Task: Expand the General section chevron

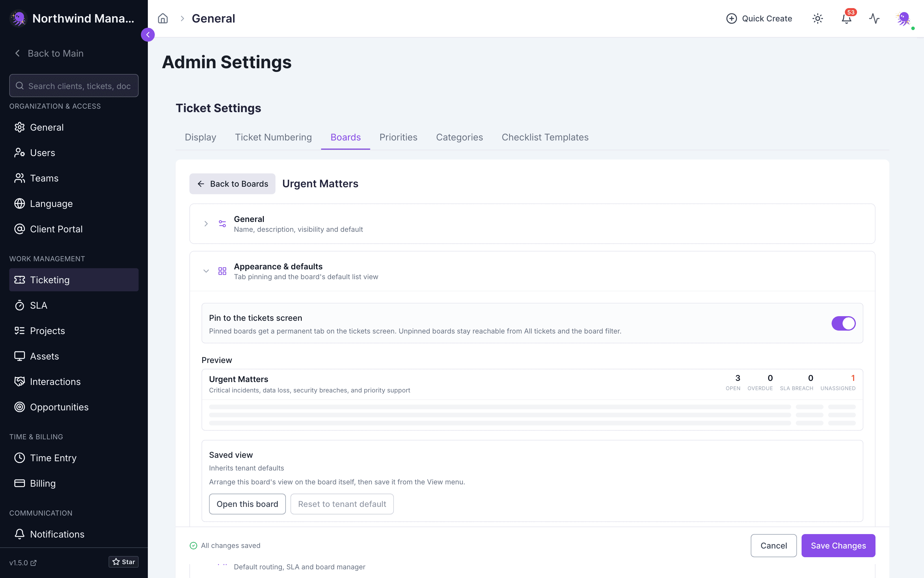Action: pos(206,224)
